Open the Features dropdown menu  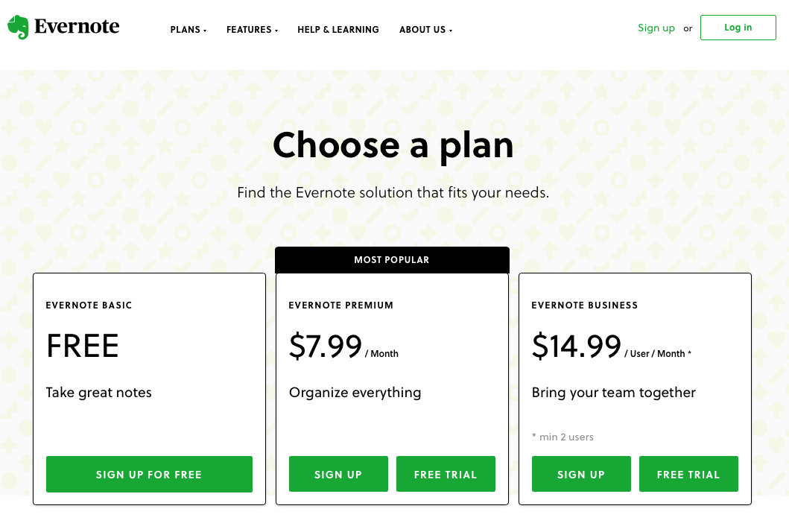click(x=252, y=30)
